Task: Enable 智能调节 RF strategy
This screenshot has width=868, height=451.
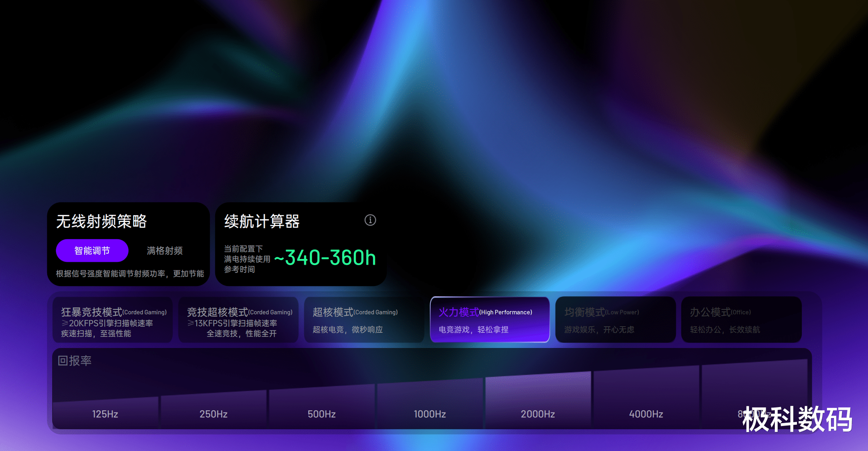Action: tap(92, 250)
